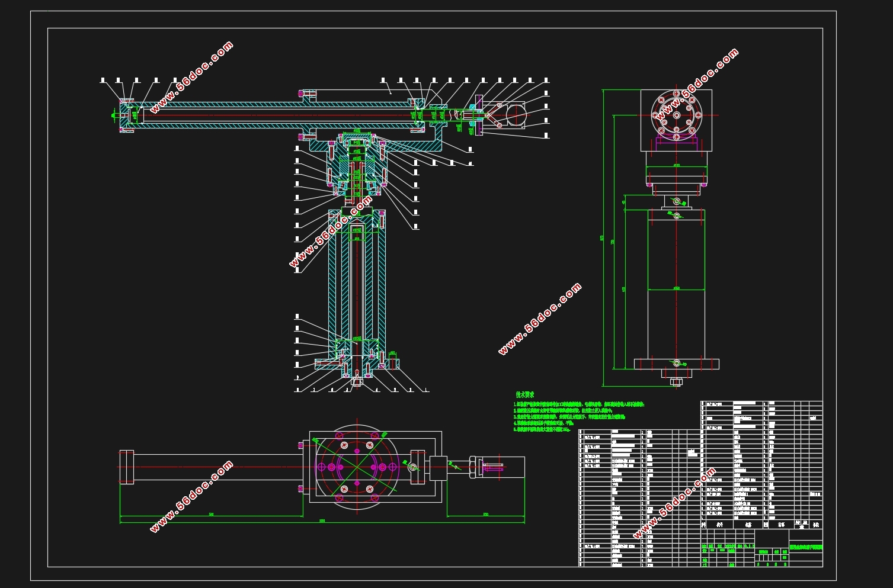Select the base flange at the column bottom
Screen dimensions: 893x588
357,363
